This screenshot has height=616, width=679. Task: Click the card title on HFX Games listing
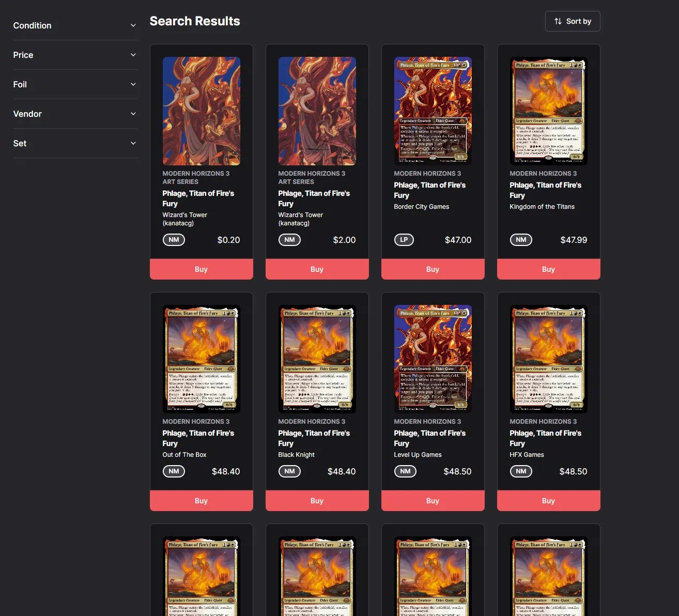tap(546, 438)
